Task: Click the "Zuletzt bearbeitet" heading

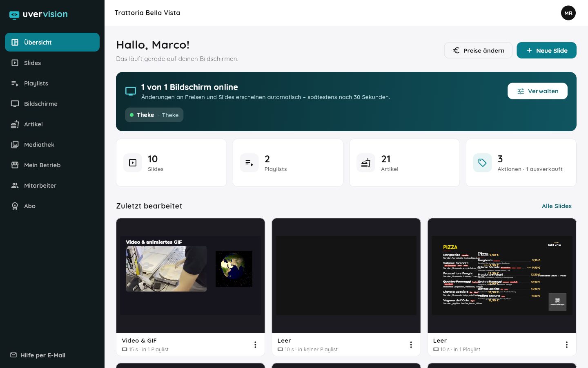Action: click(149, 206)
